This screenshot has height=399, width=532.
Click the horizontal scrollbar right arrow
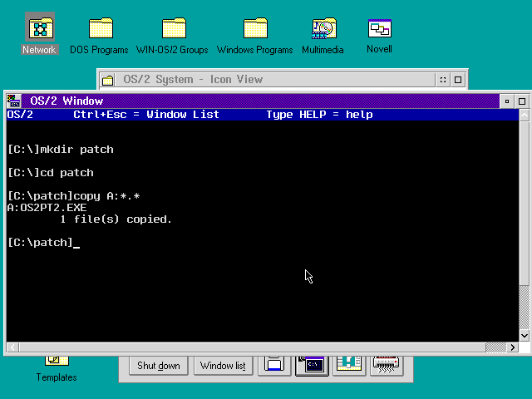tap(513, 347)
